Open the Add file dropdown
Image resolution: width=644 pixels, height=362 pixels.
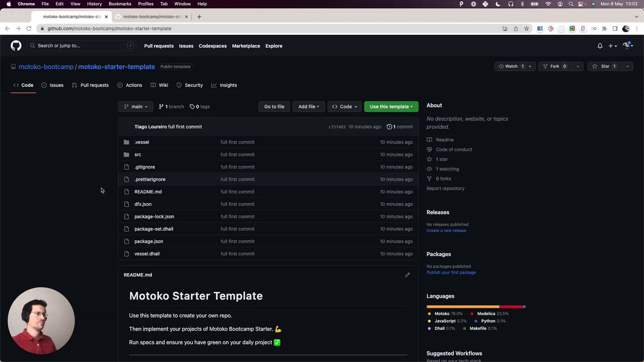(x=308, y=107)
